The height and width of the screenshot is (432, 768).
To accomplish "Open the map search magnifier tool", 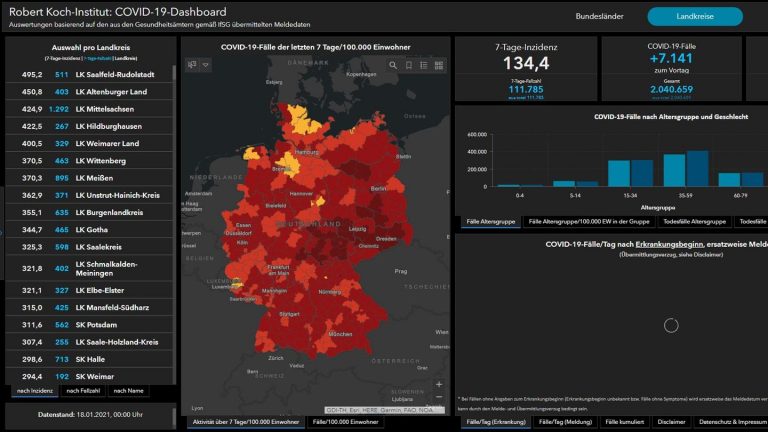I will 393,65.
